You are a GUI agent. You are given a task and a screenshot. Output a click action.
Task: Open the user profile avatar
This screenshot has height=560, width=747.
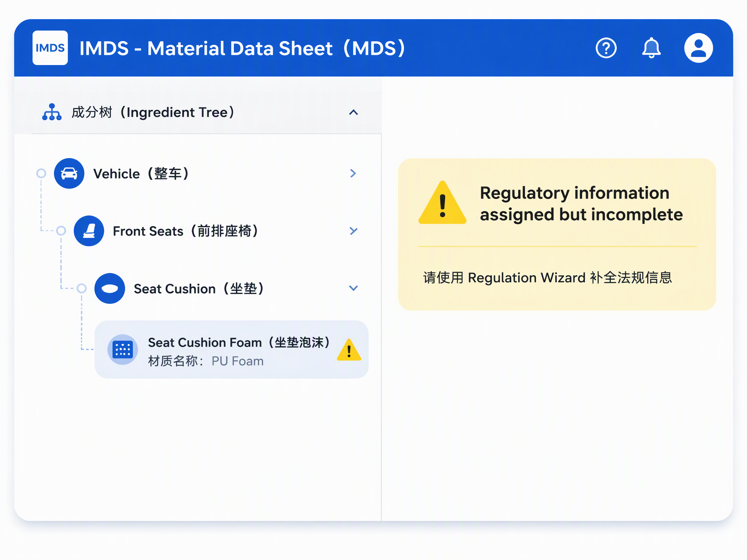(x=698, y=48)
